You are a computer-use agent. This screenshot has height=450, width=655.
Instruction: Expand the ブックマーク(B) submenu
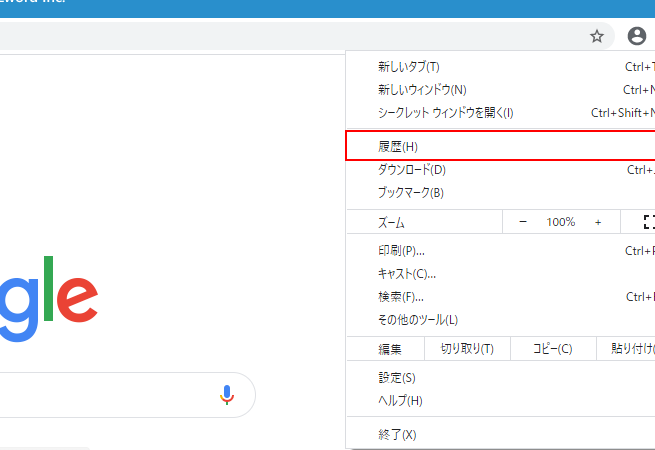411,192
